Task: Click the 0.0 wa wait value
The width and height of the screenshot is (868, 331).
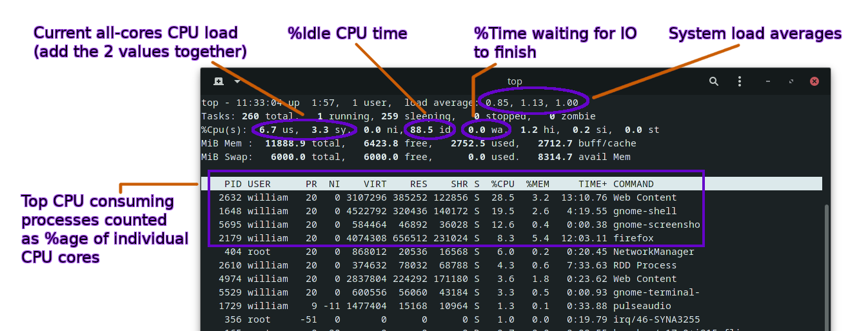Action: pos(486,130)
